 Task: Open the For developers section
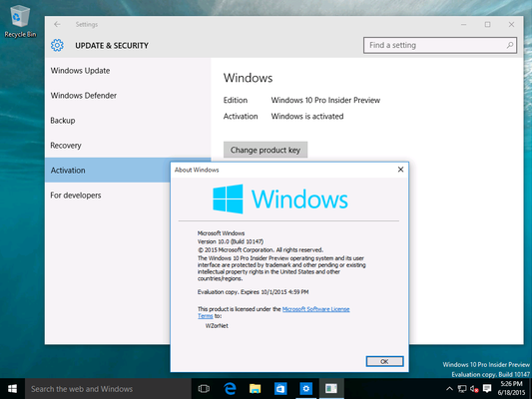[x=107, y=196]
